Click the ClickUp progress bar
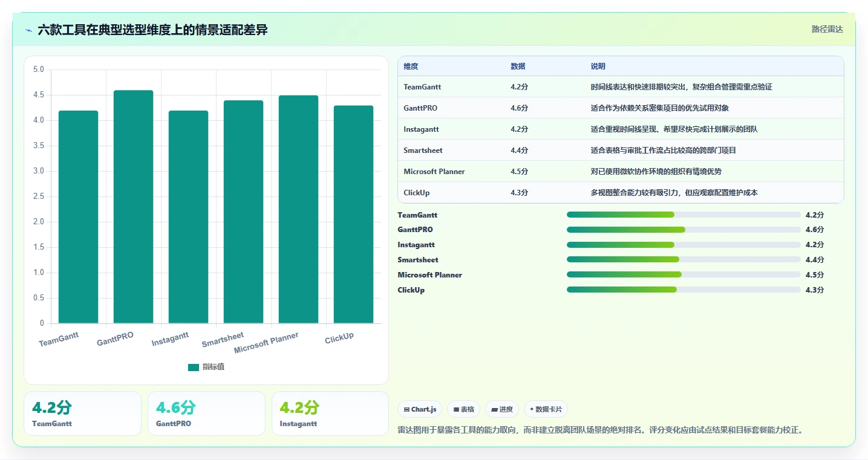The width and height of the screenshot is (868, 460). coord(684,290)
